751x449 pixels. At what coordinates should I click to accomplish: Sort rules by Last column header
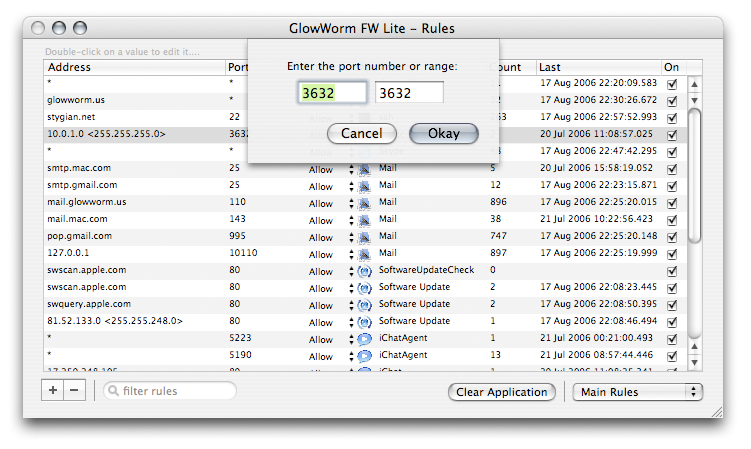pyautogui.click(x=598, y=67)
